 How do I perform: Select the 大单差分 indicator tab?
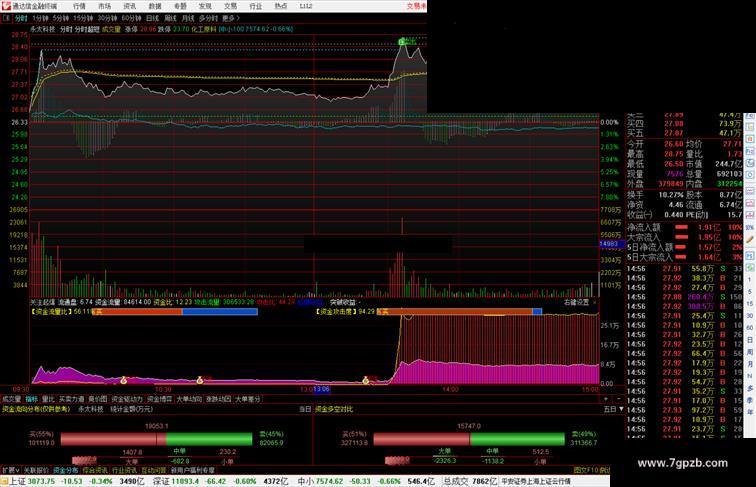pyautogui.click(x=248, y=399)
